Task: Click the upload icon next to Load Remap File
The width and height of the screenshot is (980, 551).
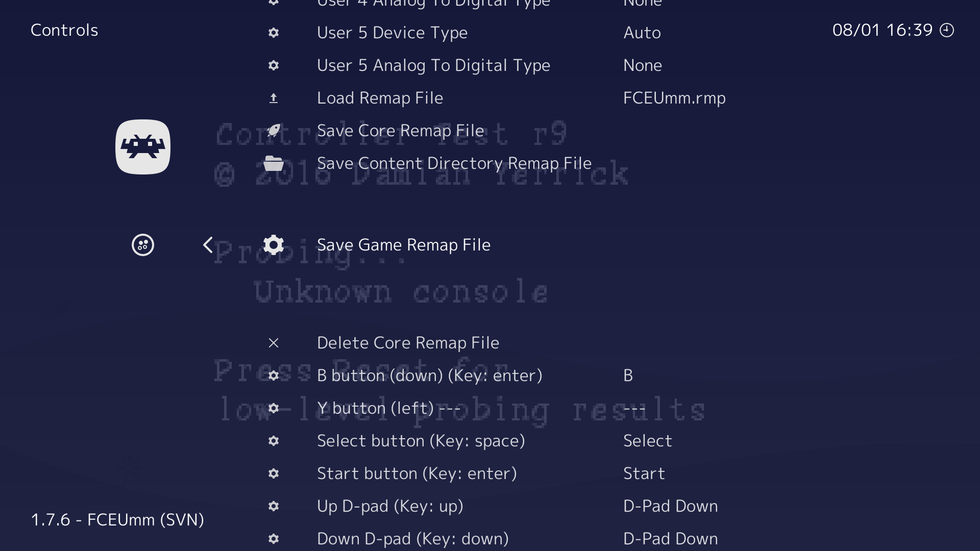Action: click(274, 98)
